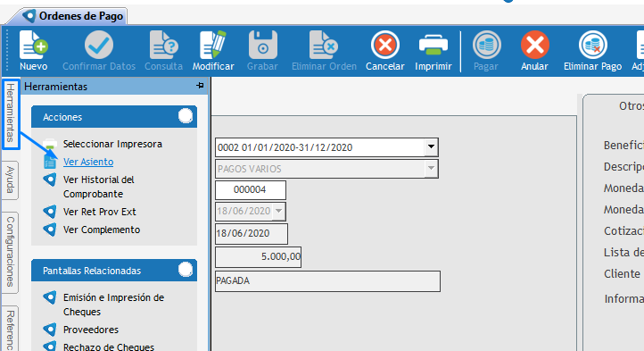
Task: Click the Anular red cross icon
Action: [535, 45]
